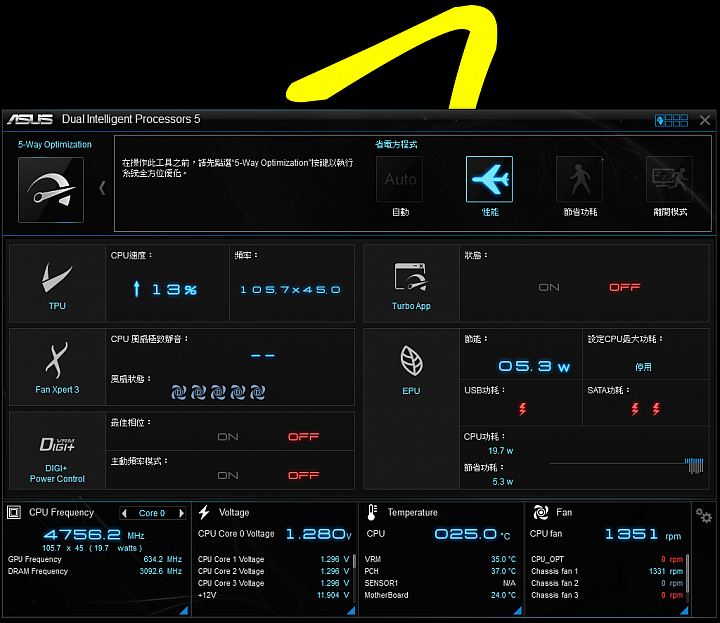This screenshot has height=623, width=720.
Task: Open the Fan Xpert 3 icon
Action: (57, 360)
